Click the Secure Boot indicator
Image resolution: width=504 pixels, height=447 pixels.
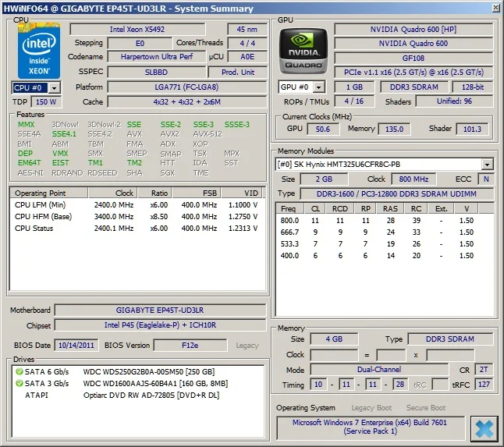[x=425, y=408]
